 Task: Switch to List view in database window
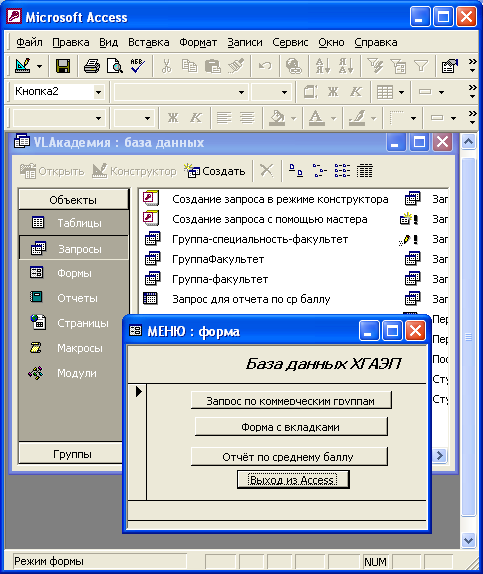point(342,171)
